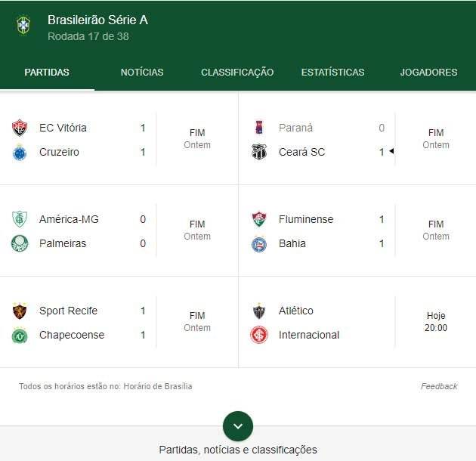This screenshot has width=476, height=461.
Task: Click the Sport Recife team crest
Action: tap(20, 311)
